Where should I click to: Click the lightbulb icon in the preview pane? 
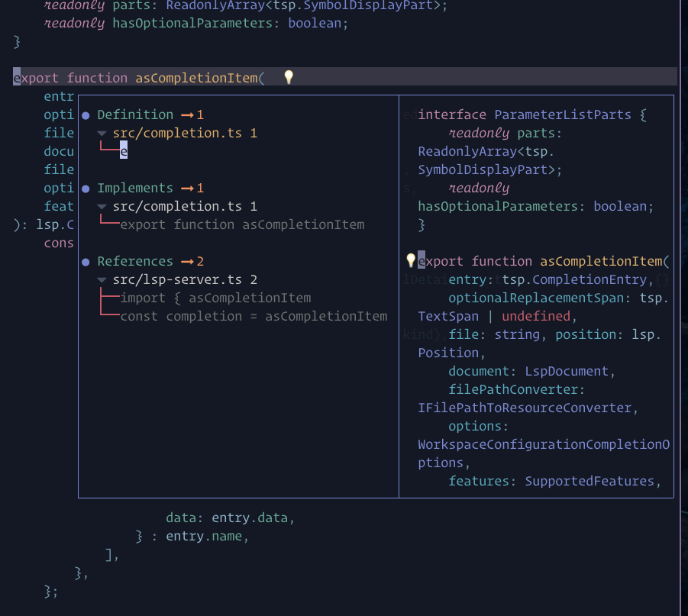click(410, 260)
